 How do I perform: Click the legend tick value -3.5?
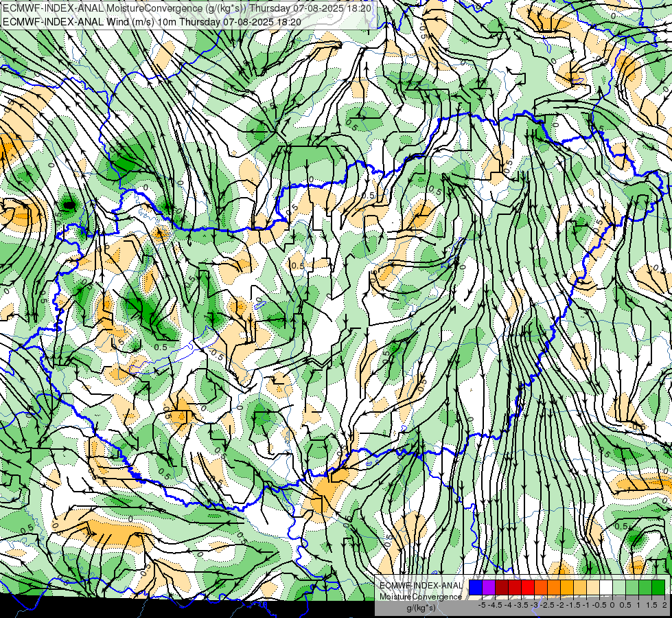[522, 605]
